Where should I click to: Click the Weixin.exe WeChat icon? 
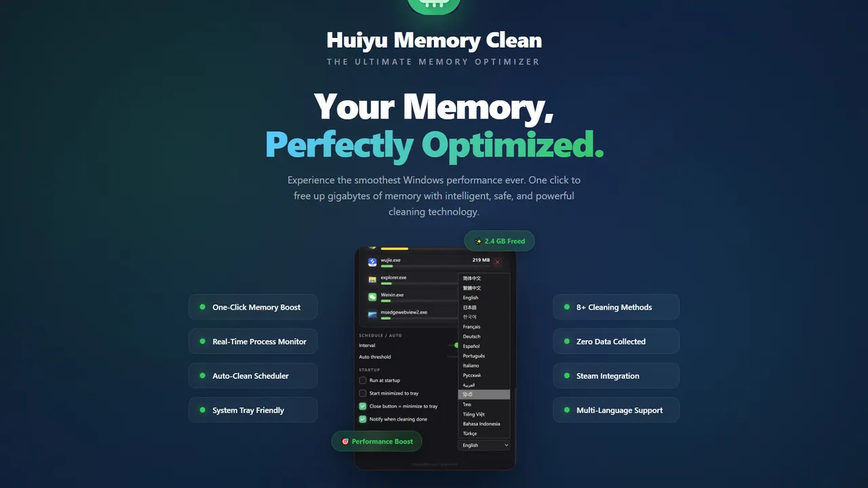(x=372, y=297)
